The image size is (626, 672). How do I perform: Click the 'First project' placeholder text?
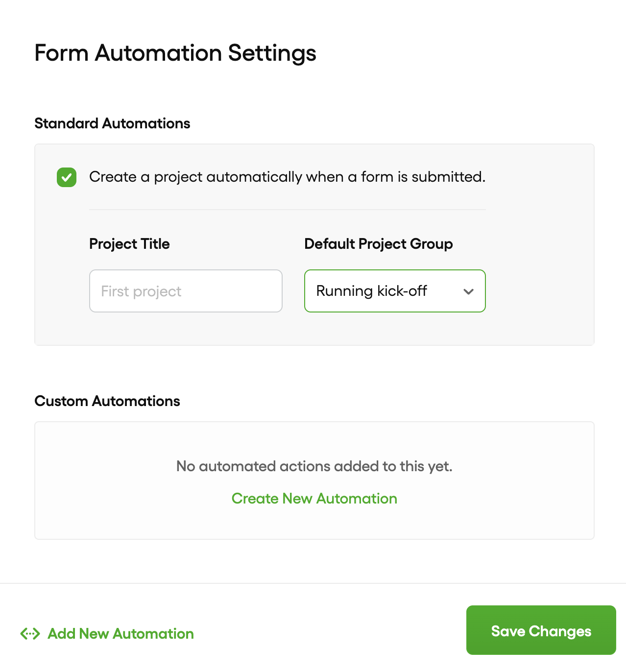141,291
